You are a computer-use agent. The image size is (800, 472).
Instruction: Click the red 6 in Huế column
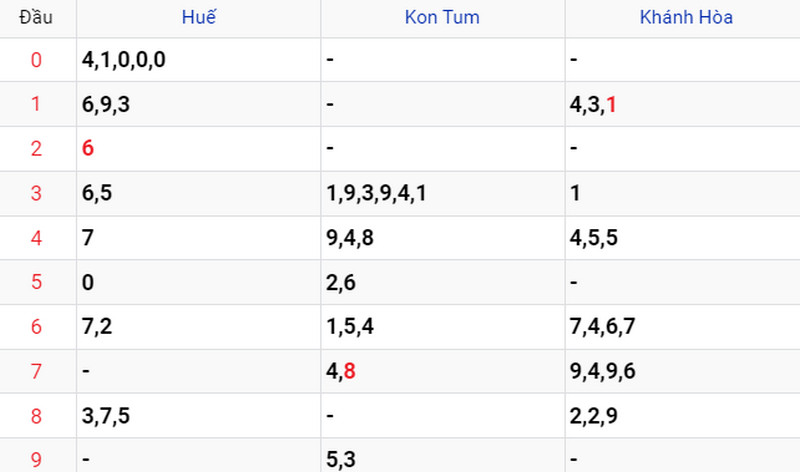88,148
